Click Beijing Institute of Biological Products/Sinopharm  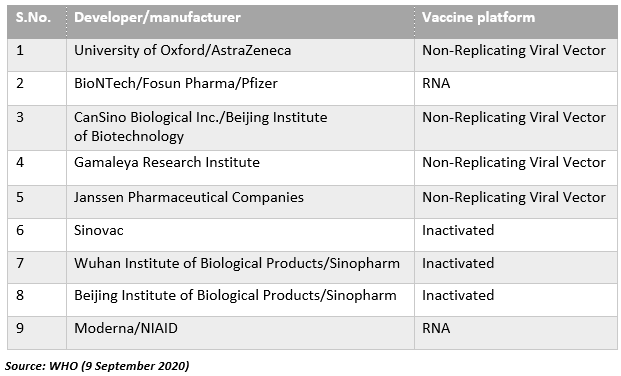235,296
